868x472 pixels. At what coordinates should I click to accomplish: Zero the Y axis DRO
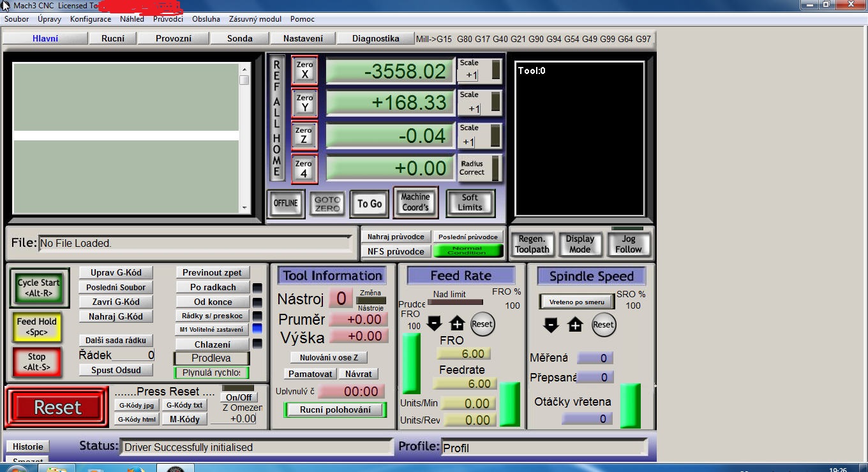[x=304, y=103]
